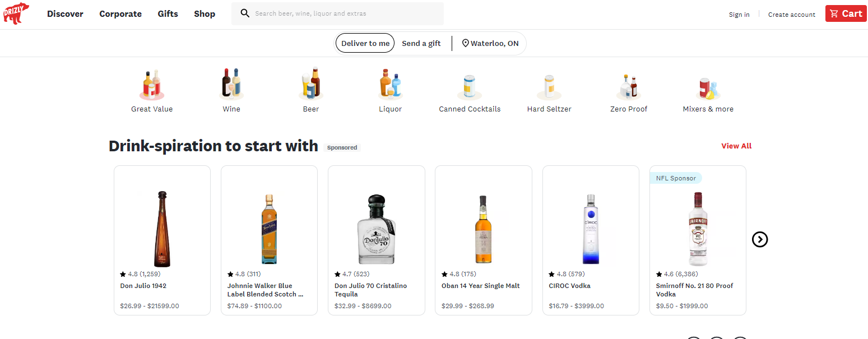
Task: Open the Beer category icon
Action: coord(311,84)
